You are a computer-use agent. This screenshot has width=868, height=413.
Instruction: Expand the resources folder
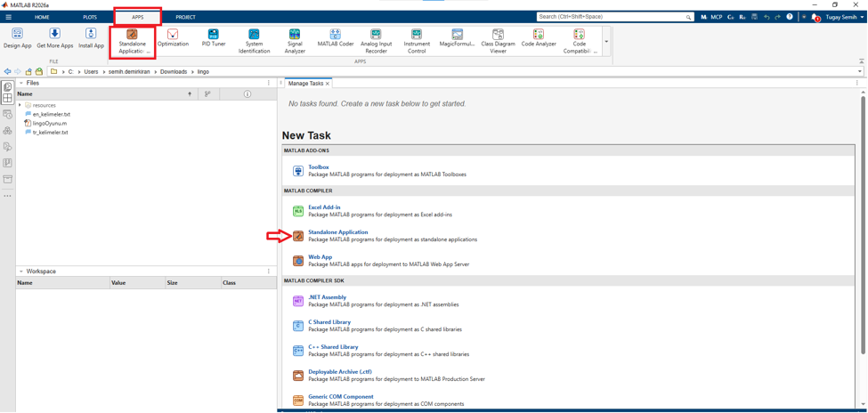20,105
